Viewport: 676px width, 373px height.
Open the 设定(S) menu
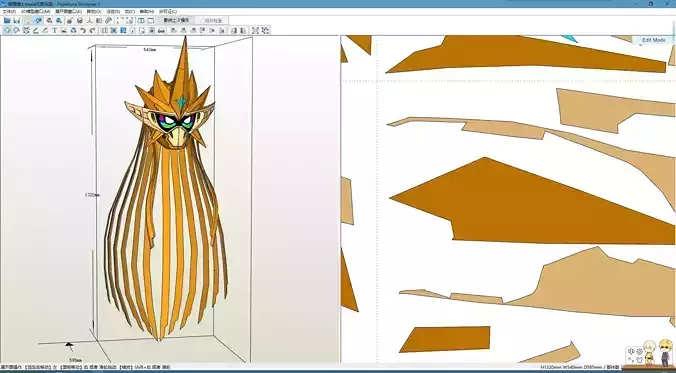113,12
